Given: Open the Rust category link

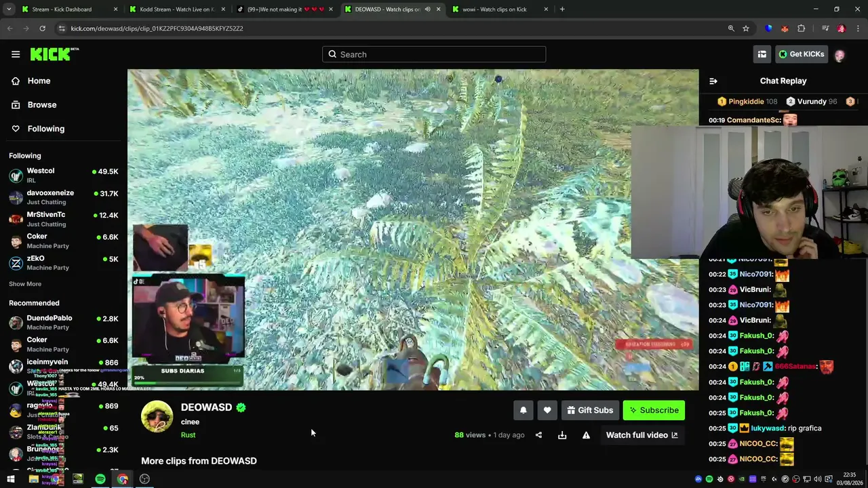Looking at the screenshot, I should click(188, 435).
